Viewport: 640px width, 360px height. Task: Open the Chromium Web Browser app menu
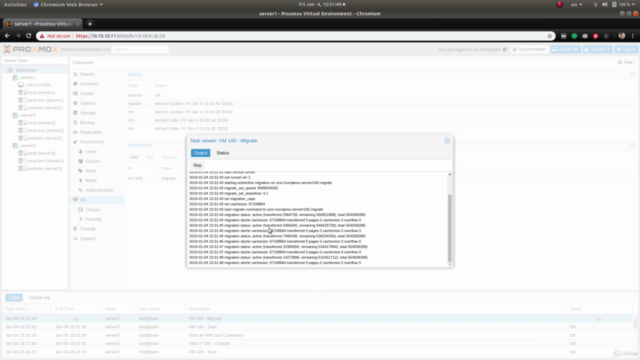click(68, 4)
